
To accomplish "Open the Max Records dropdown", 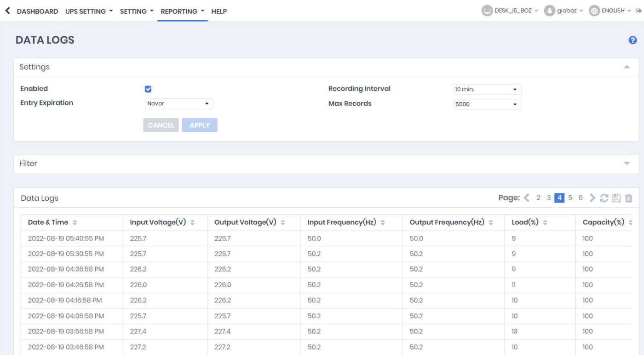I will [x=487, y=105].
